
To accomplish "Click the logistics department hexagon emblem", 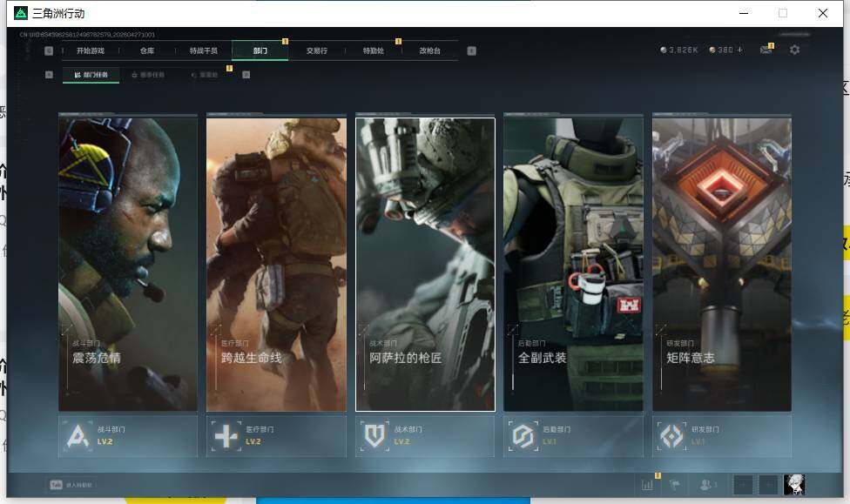I will 523,436.
